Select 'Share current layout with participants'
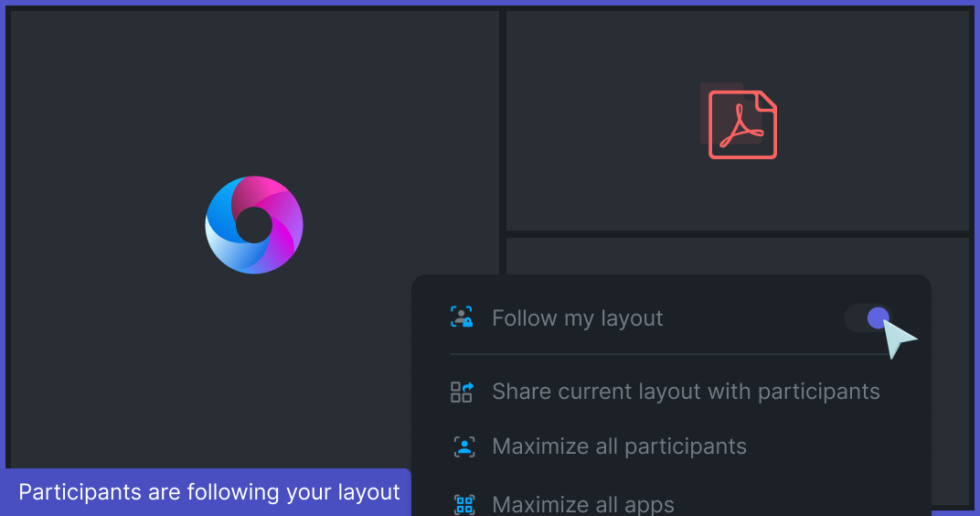The height and width of the screenshot is (516, 980). [686, 392]
